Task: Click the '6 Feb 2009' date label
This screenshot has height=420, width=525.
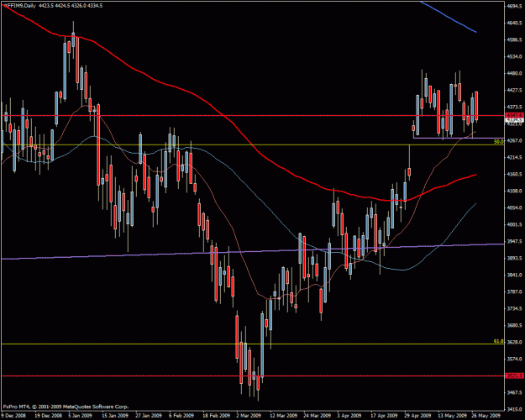Action: click(x=181, y=415)
